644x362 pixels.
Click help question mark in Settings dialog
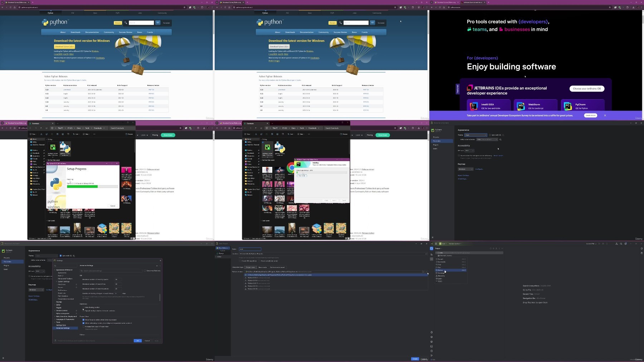coord(55,341)
